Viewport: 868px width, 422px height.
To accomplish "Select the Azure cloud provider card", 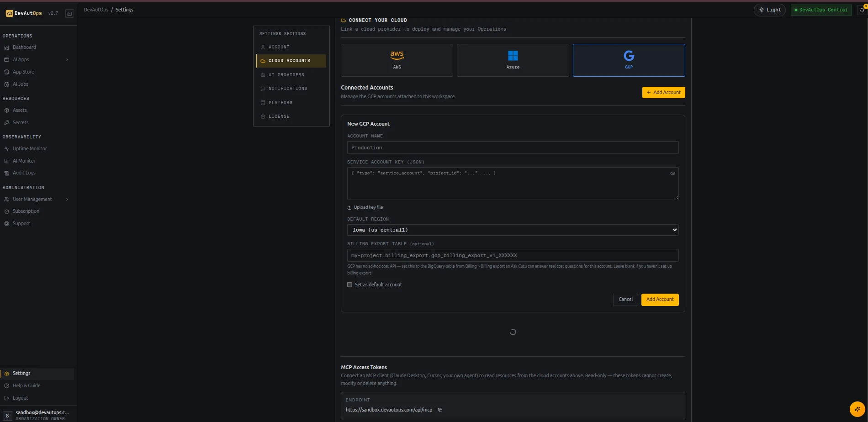I will pos(513,60).
